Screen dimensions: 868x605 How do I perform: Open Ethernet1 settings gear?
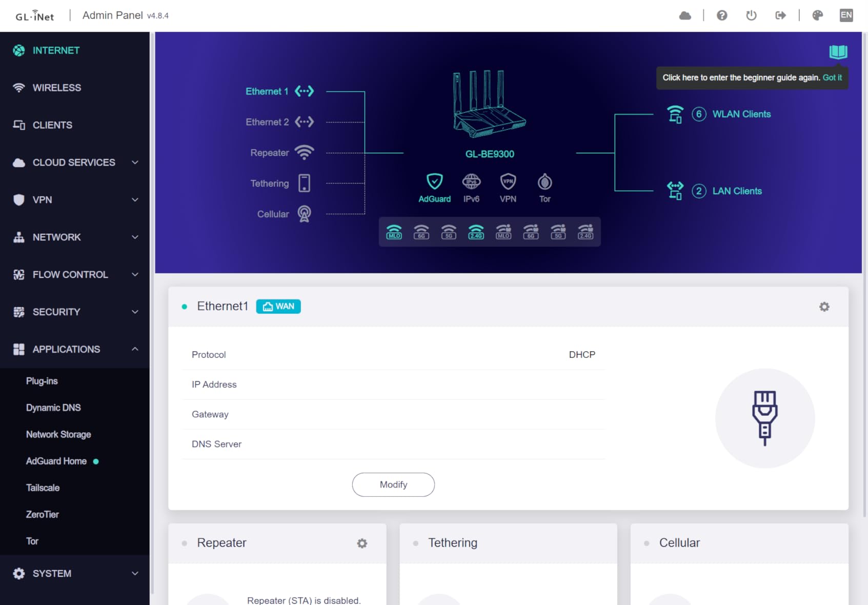824,307
